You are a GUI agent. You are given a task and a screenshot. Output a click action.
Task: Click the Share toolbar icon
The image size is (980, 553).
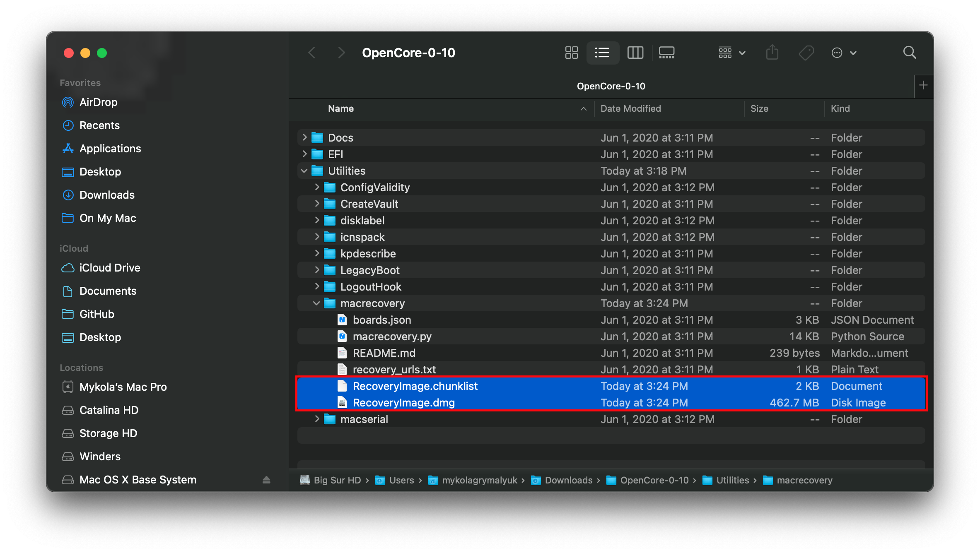point(772,53)
